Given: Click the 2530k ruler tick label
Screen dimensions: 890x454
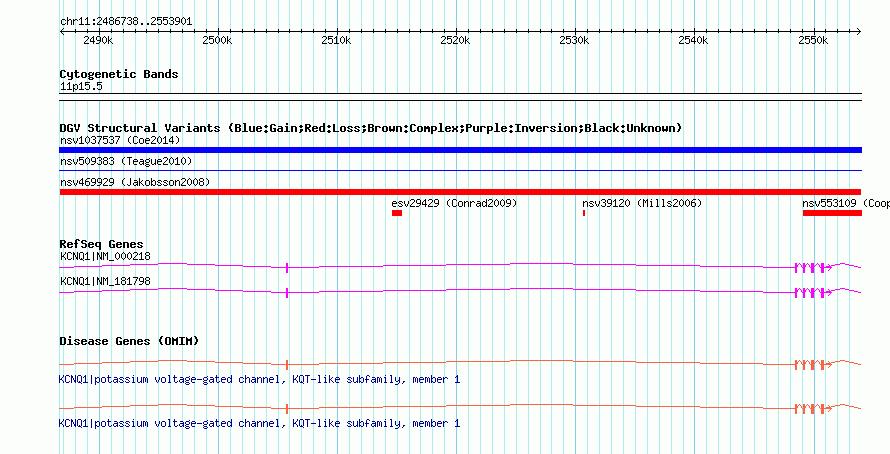Looking at the screenshot, I should click(575, 41).
